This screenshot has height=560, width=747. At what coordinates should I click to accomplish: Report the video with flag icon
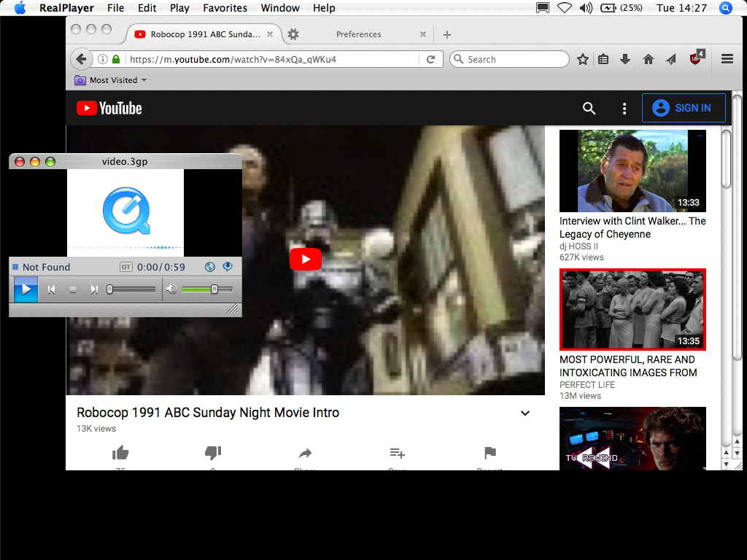[x=489, y=453]
